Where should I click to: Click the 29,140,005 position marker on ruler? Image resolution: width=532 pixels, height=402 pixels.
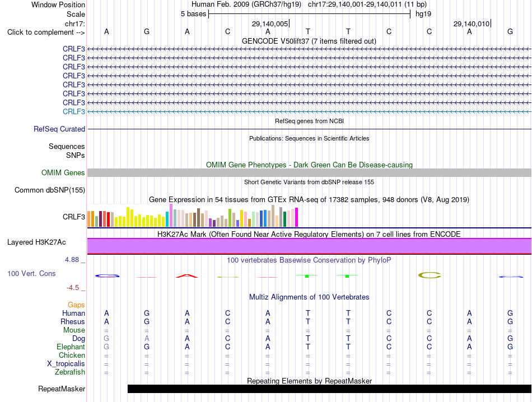click(270, 24)
